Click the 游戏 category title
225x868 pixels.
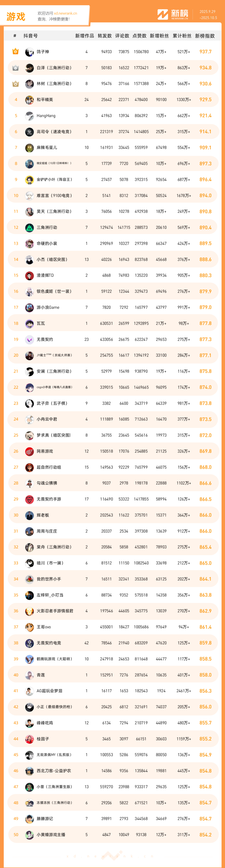(16, 16)
